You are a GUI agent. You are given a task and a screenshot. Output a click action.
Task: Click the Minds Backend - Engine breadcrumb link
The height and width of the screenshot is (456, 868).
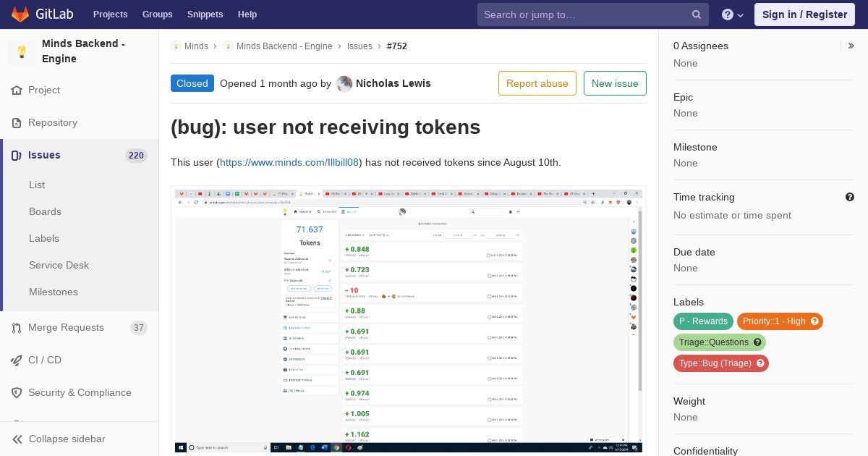coord(284,46)
